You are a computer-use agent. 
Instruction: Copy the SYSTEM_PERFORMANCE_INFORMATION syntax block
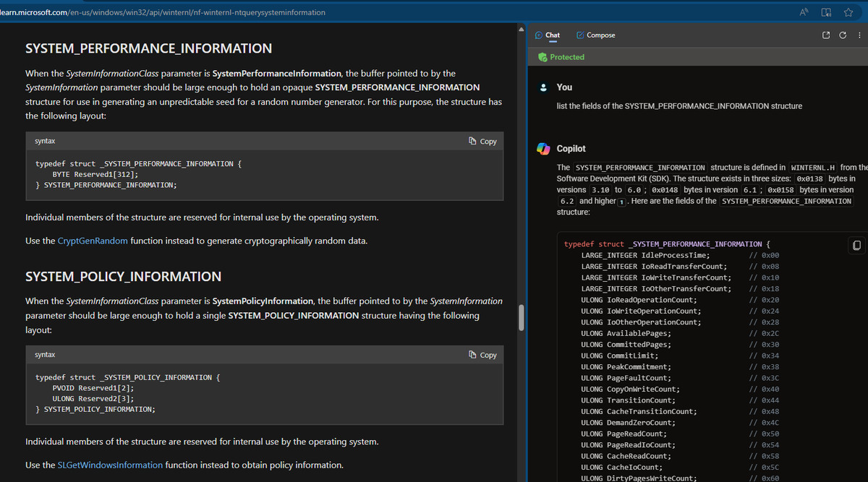click(482, 141)
